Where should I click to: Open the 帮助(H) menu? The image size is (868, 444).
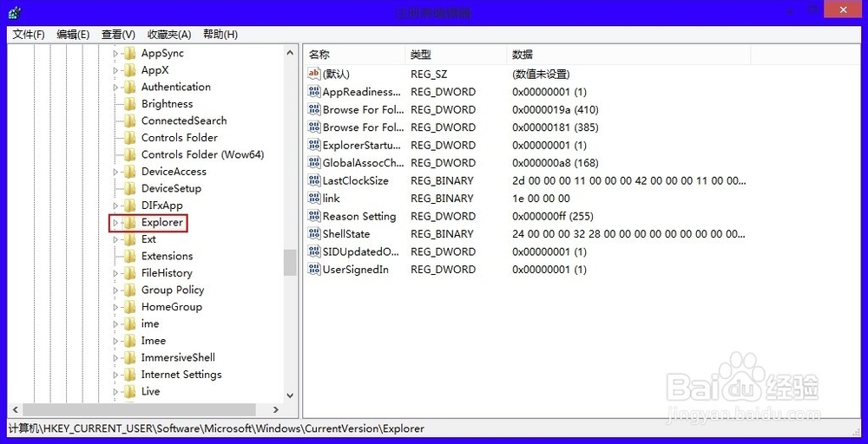[220, 35]
